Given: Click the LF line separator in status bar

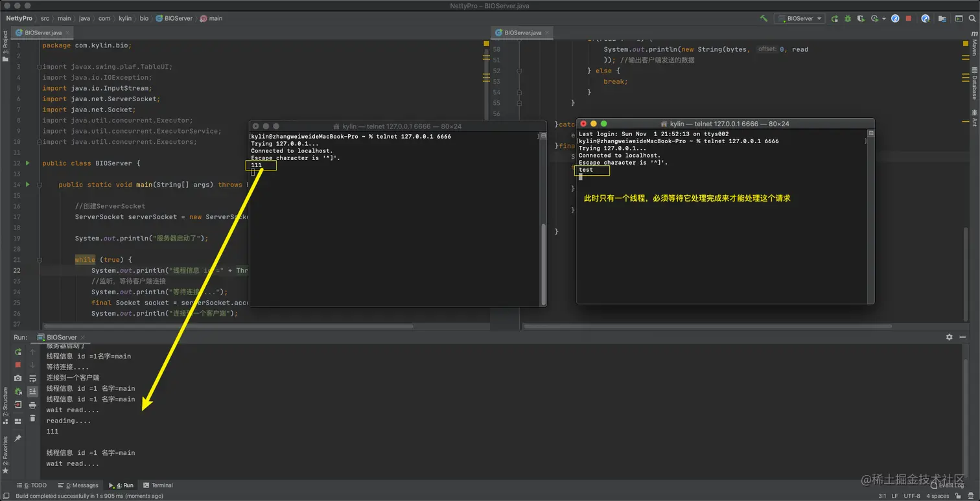Looking at the screenshot, I should click(894, 496).
